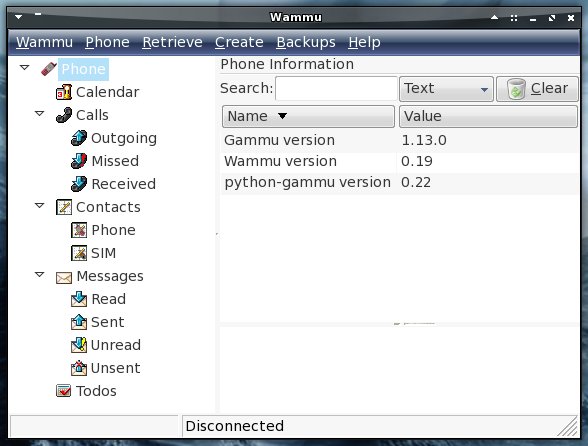Click the SIM contacts icon
The width and height of the screenshot is (588, 446).
click(79, 253)
